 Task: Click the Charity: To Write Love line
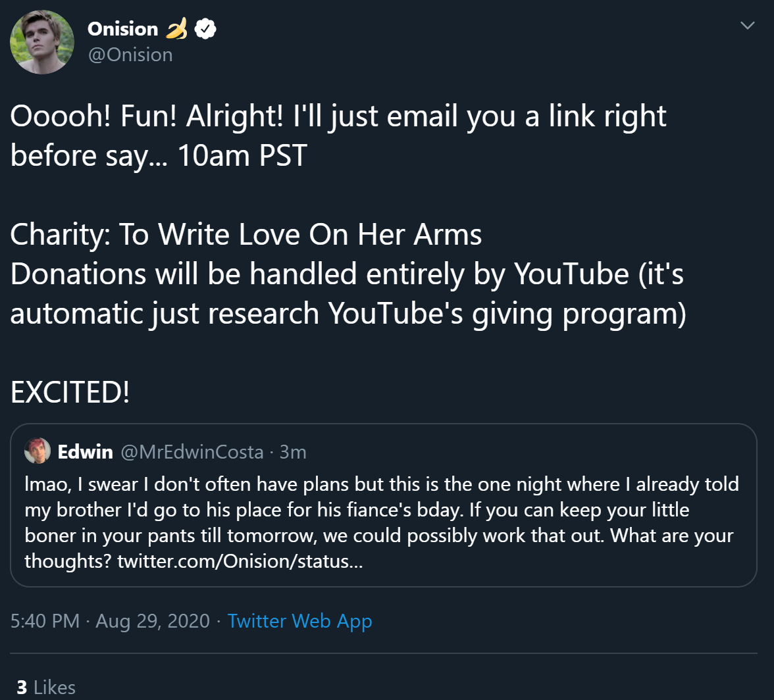pos(246,234)
